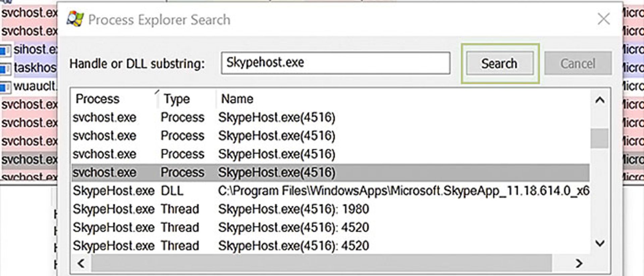Screen dimensions: 644x276
Task: Click the horizontal scrollbar left arrow
Action: 81,263
